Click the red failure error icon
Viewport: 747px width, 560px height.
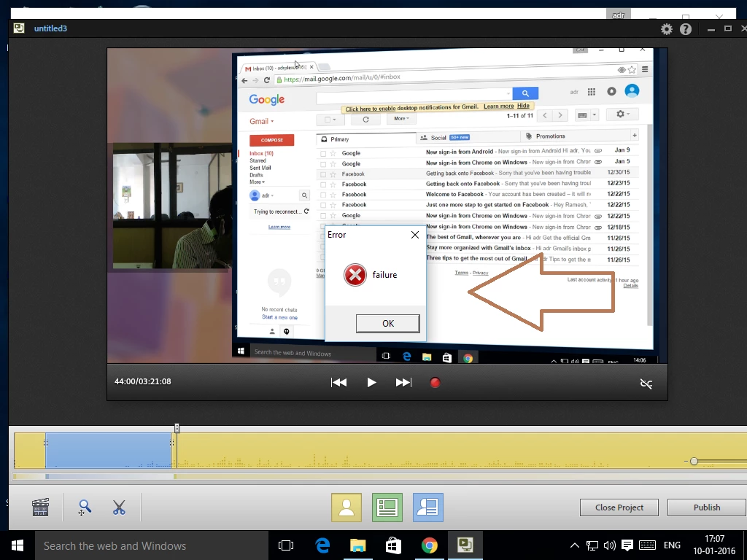(x=355, y=275)
